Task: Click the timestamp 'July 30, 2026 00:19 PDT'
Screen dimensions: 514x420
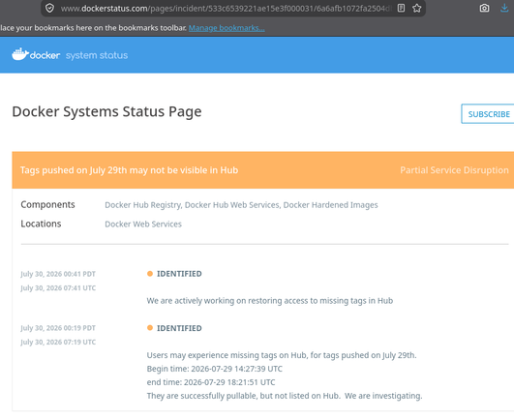Action: (x=58, y=328)
